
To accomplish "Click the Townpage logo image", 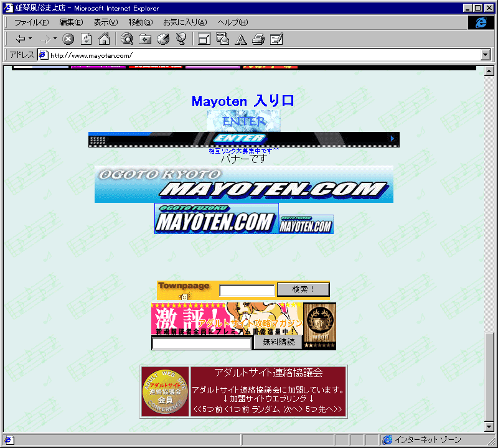I will click(x=184, y=290).
